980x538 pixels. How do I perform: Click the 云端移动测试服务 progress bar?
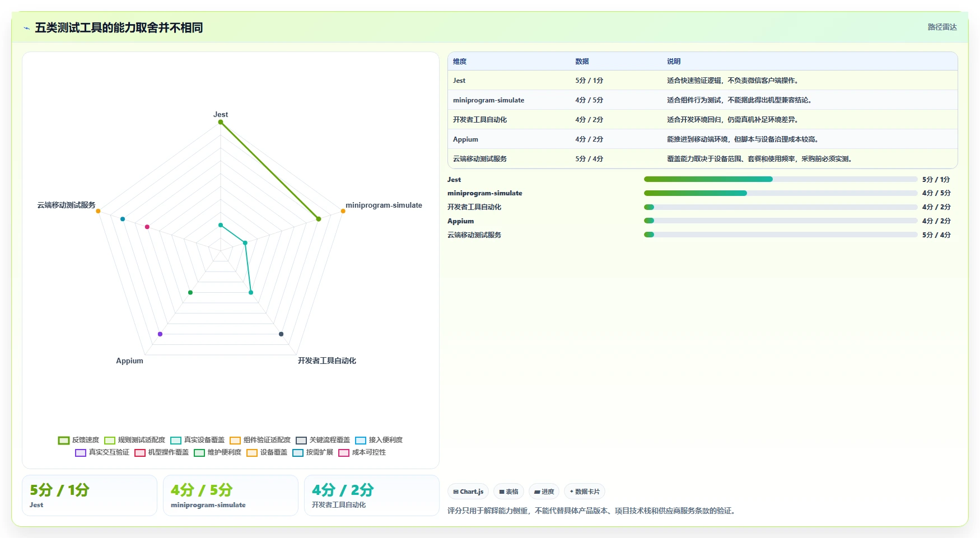pos(781,235)
